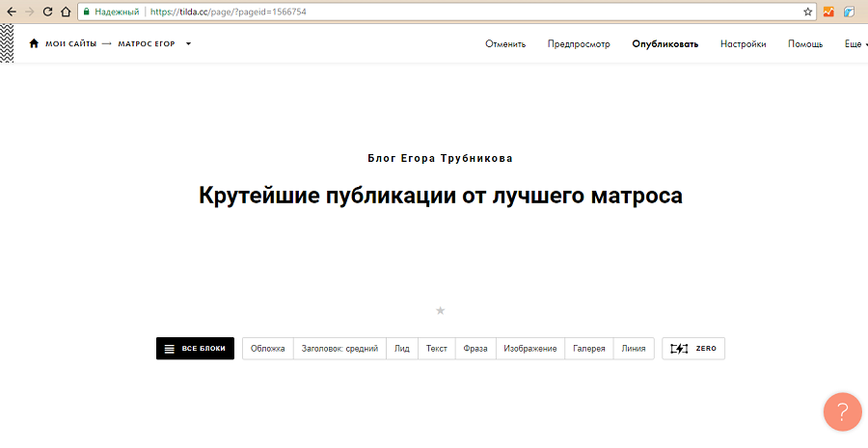This screenshot has width=868, height=448.
Task: Open the blue browser extension icon
Action: pyautogui.click(x=849, y=12)
